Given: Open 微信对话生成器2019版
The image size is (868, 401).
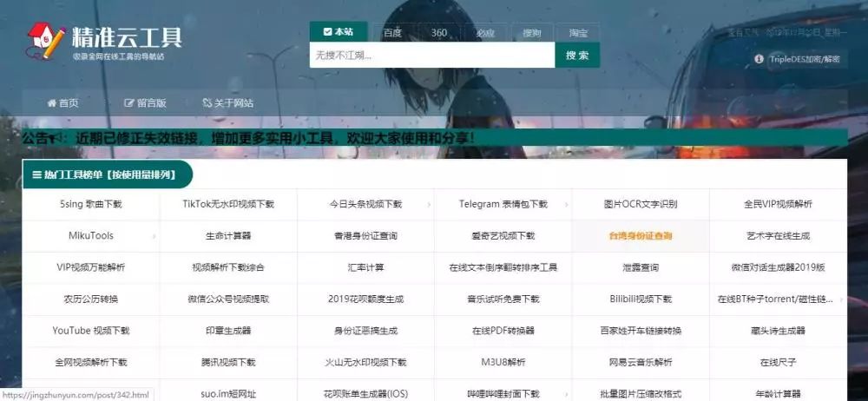Looking at the screenshot, I should pos(778,267).
